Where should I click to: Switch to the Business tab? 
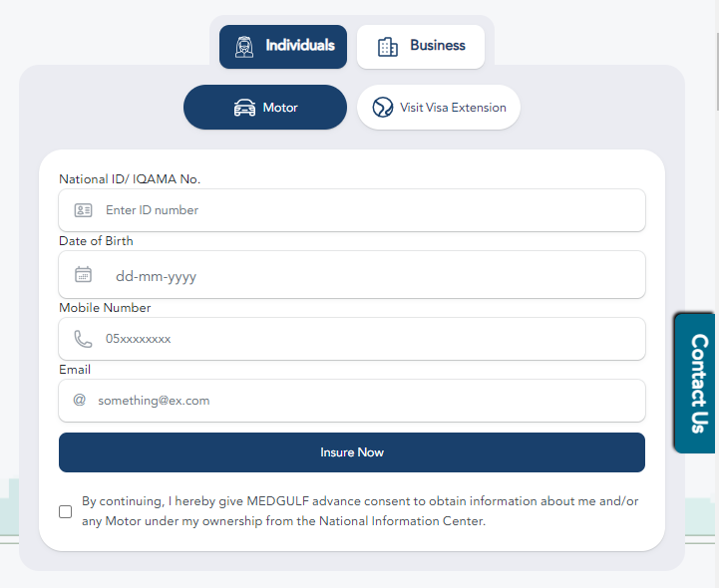point(421,47)
